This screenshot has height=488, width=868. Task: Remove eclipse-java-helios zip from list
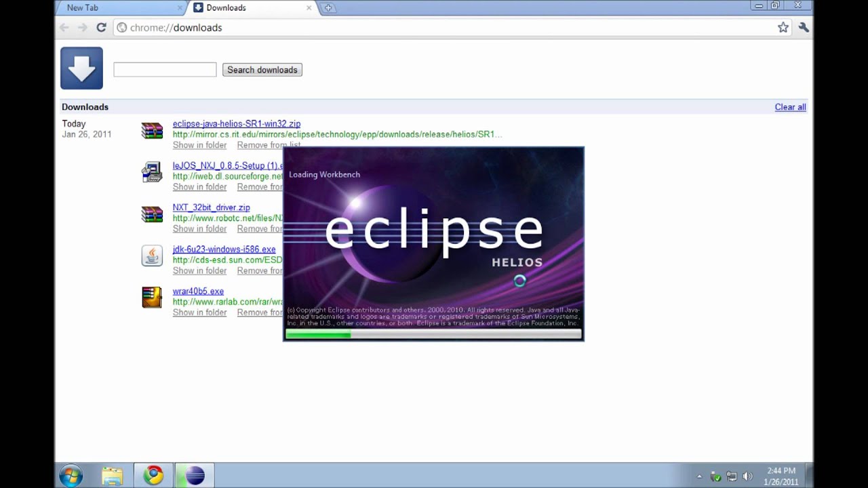(269, 145)
